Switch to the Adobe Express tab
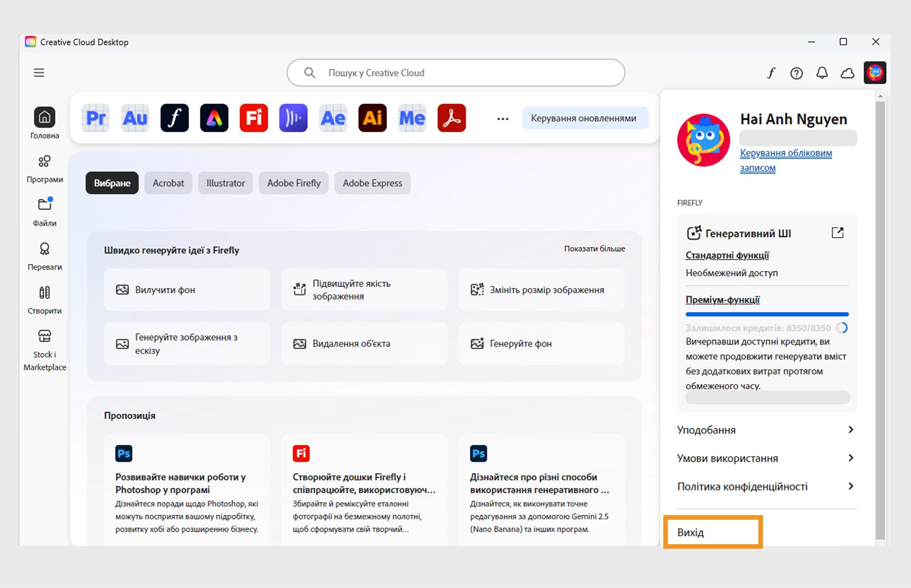Viewport: 911px width, 588px height. (372, 183)
